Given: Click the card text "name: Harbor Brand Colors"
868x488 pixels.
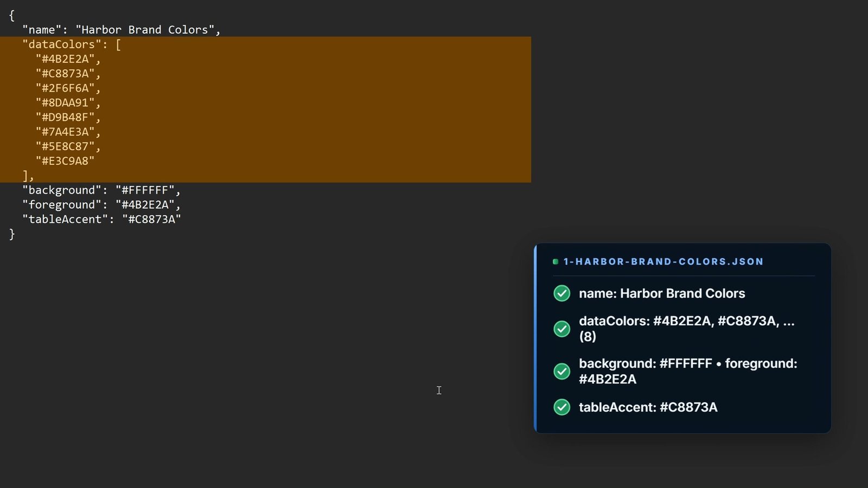Looking at the screenshot, I should point(662,293).
